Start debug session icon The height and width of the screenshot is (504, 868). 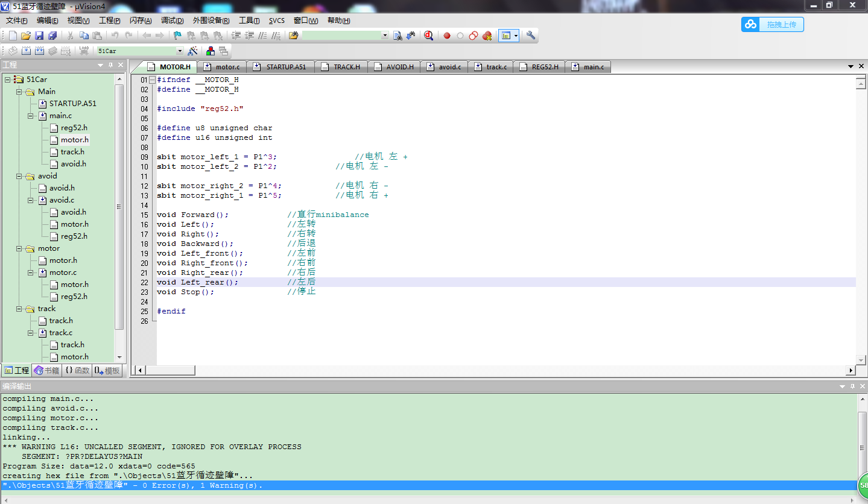[428, 36]
